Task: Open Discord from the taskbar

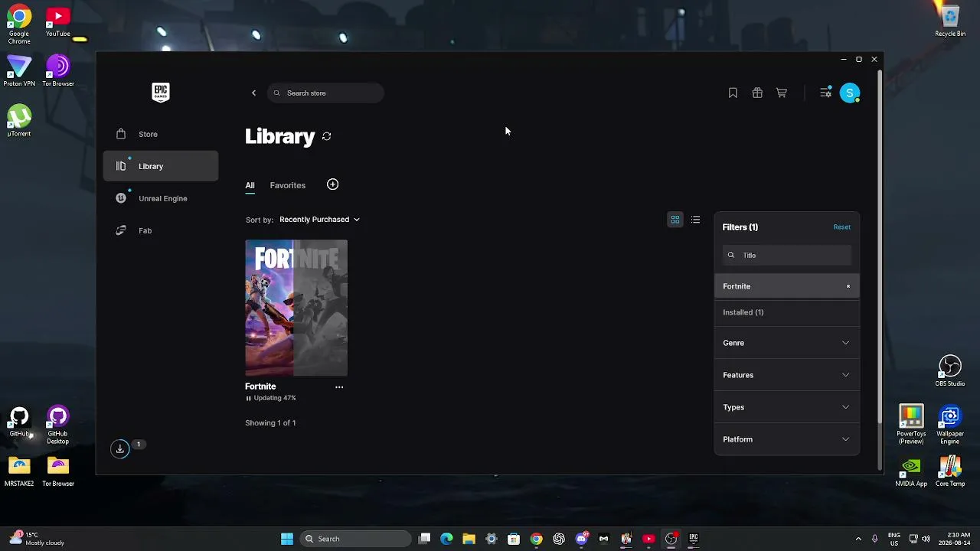Action: [581, 539]
